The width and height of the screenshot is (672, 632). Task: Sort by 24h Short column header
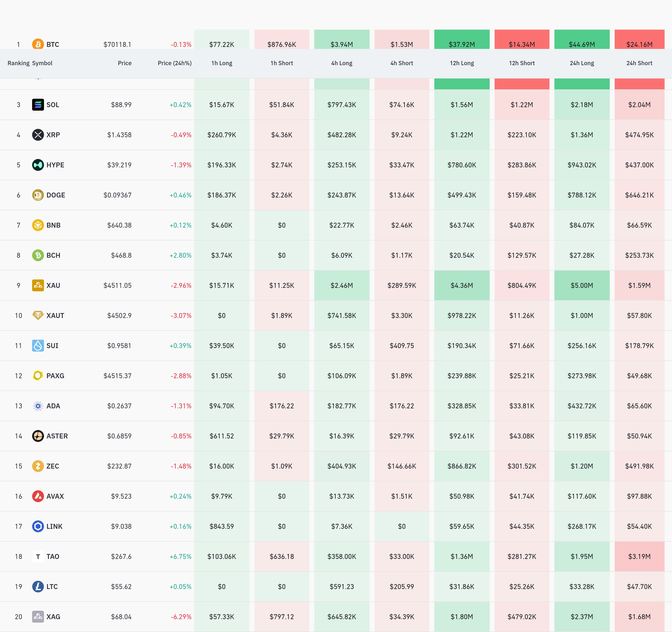639,63
